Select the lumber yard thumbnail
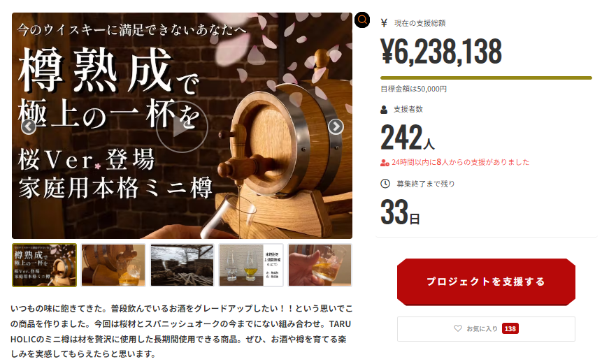This screenshot has width=602, height=364. pyautogui.click(x=182, y=265)
